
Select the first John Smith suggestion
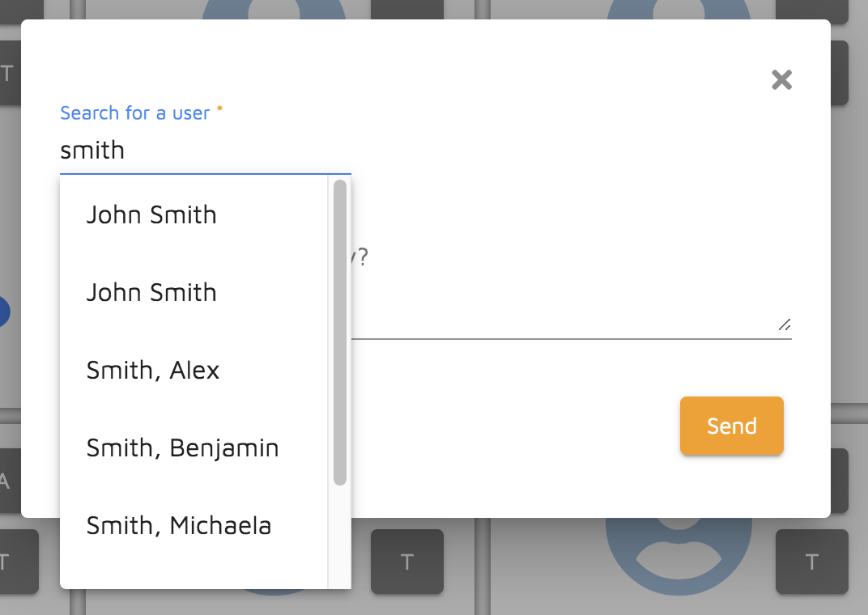pos(151,215)
